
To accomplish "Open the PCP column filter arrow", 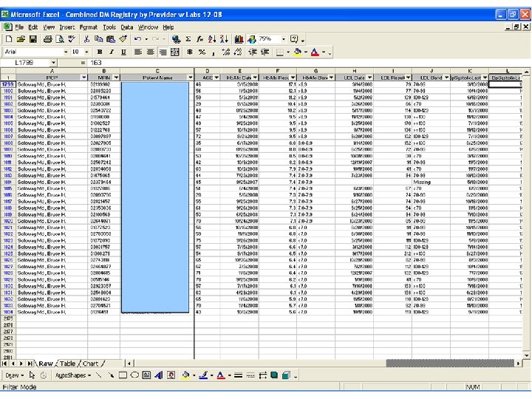I will coord(84,78).
